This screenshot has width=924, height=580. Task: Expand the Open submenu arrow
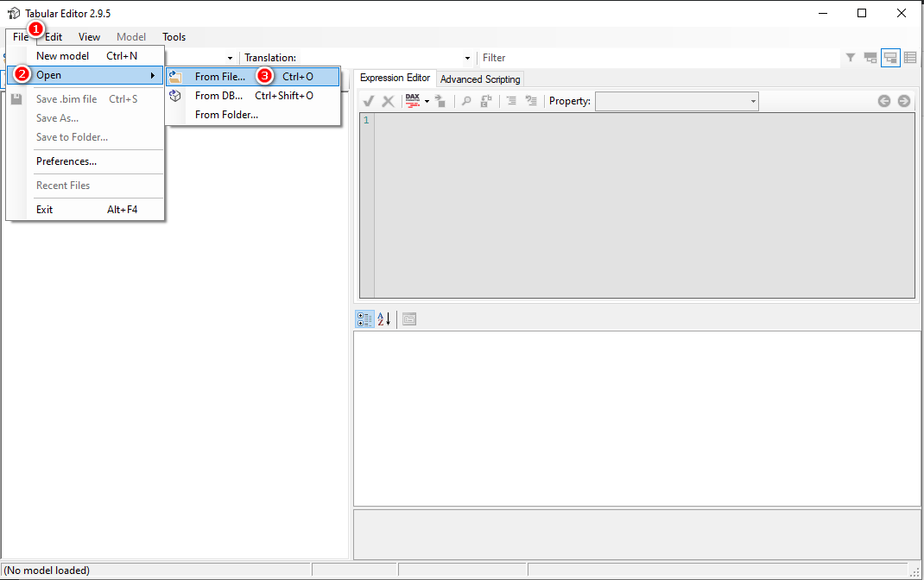[x=153, y=75]
